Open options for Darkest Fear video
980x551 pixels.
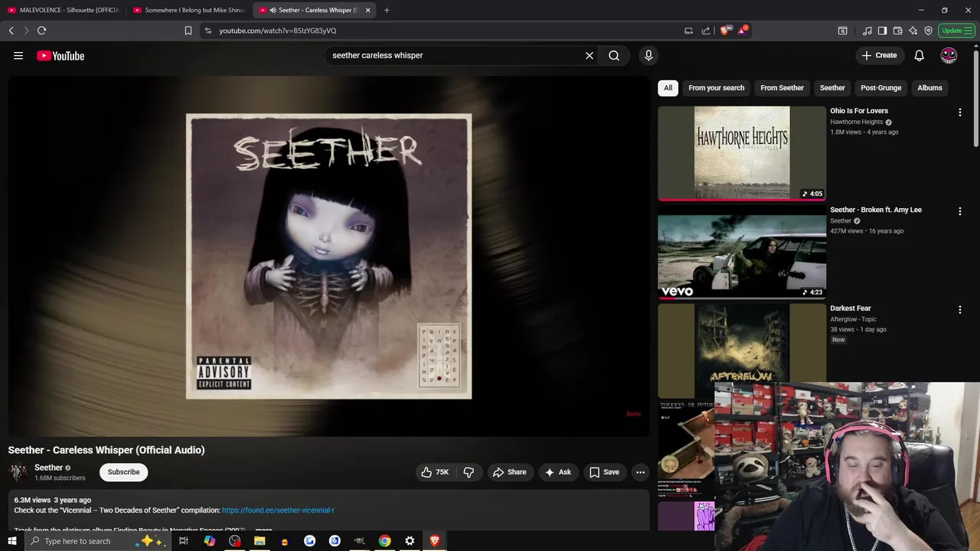[959, 309]
